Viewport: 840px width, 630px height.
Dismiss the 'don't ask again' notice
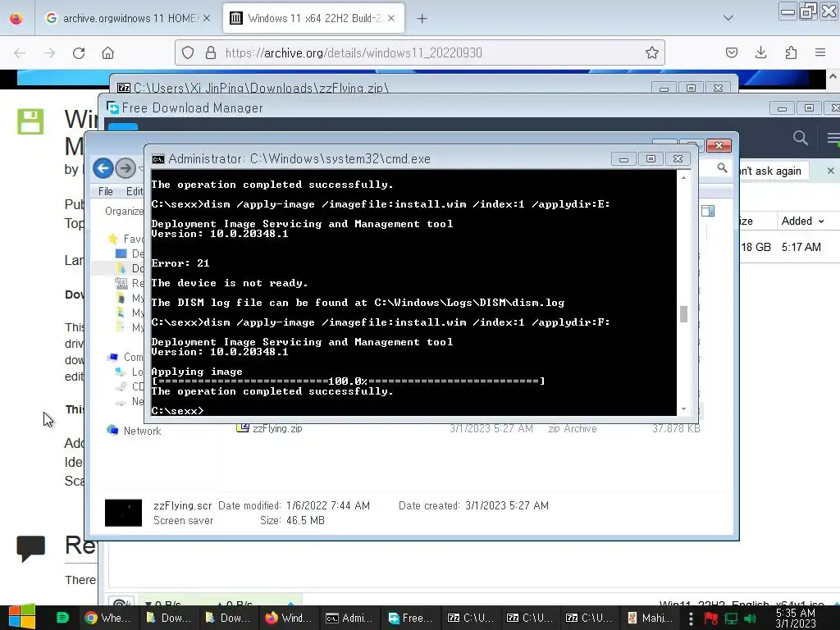830,171
